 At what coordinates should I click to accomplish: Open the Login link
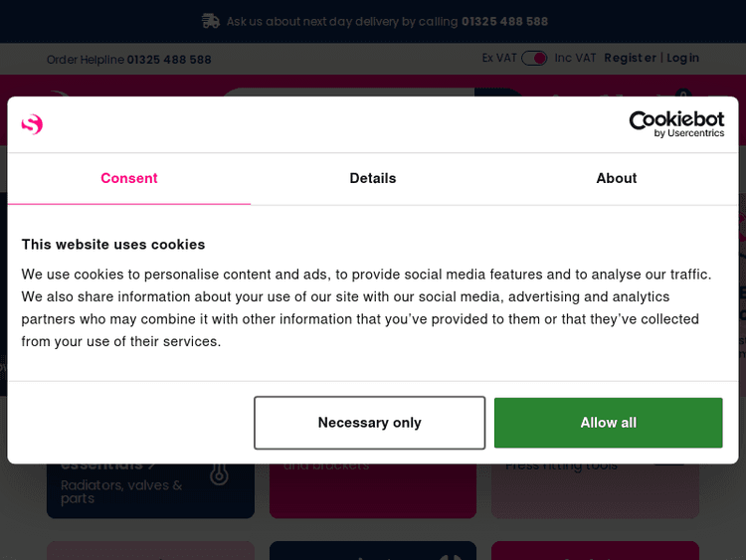pos(682,58)
